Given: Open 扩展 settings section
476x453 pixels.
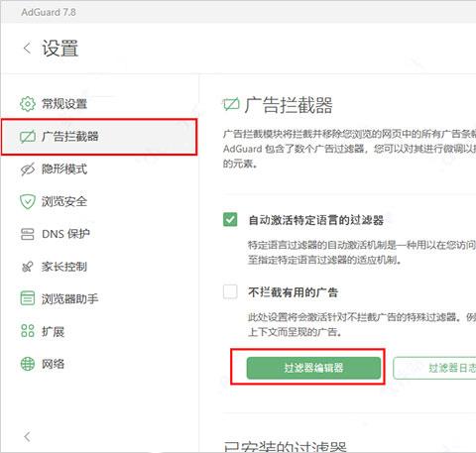Looking at the screenshot, I should click(53, 331).
